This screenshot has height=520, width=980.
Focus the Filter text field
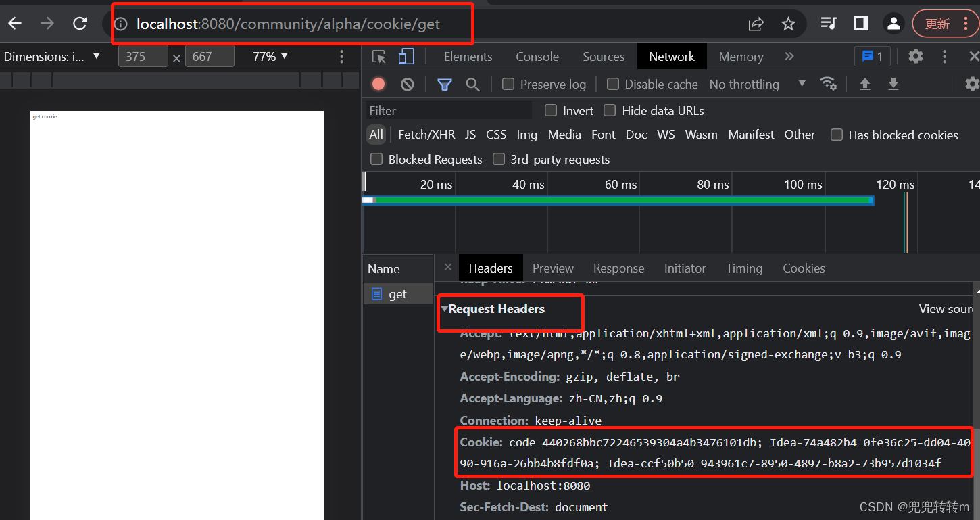(449, 110)
